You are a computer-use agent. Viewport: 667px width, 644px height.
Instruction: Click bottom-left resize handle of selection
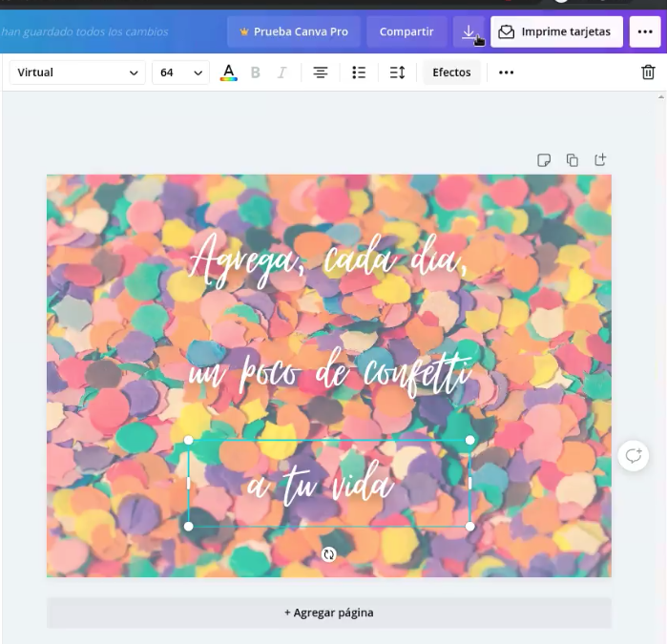pyautogui.click(x=188, y=527)
